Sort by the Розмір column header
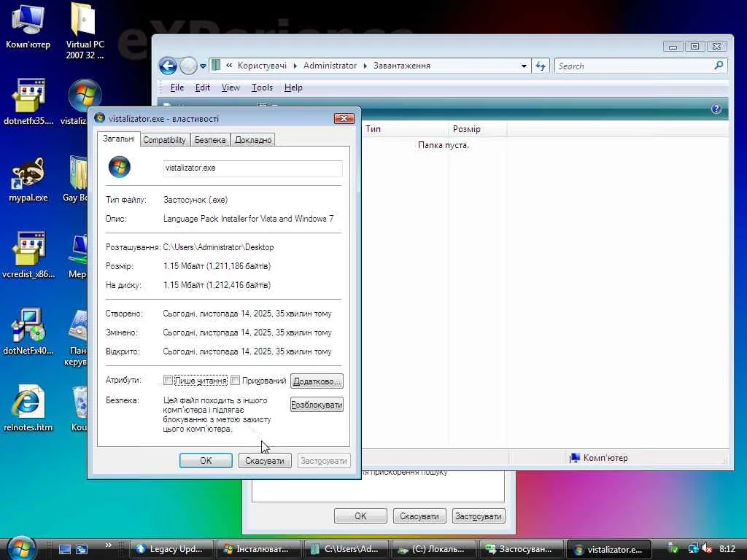 (x=477, y=129)
